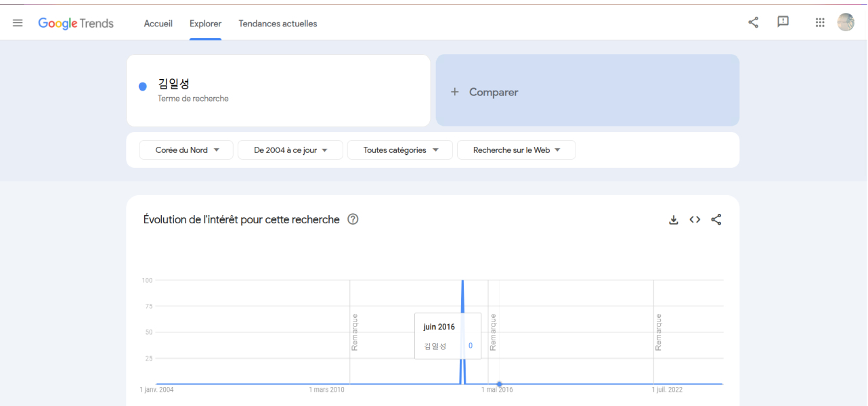Image resolution: width=868 pixels, height=406 pixels.
Task: Click the Google Trends logo
Action: (76, 23)
